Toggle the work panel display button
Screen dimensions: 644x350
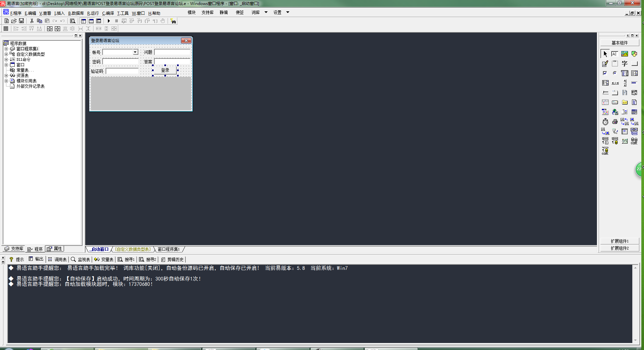tap(83, 21)
